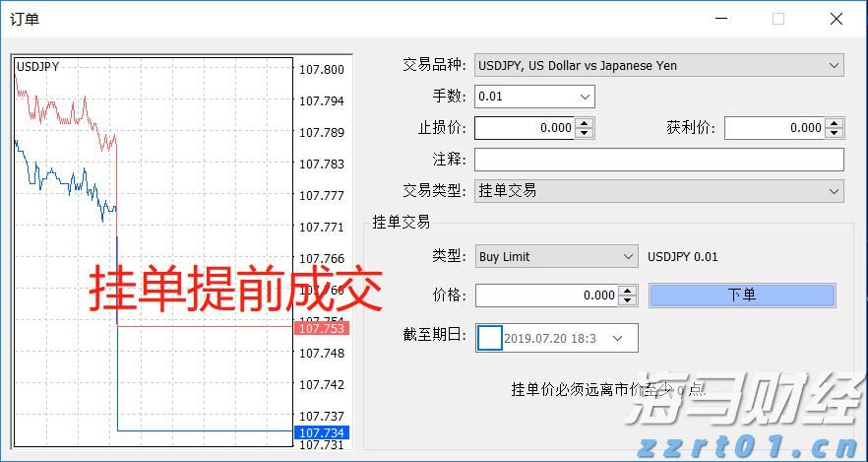Viewport: 868px width, 462px height.
Task: Focus the 获利价 take profit field
Action: pyautogui.click(x=774, y=128)
